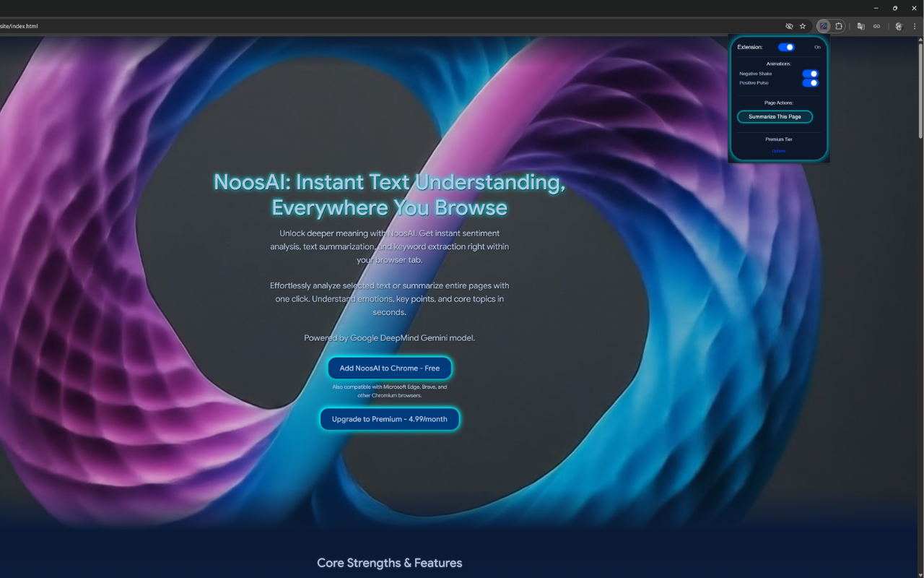Disable the Negative Shake animation toggle
Screen dimensions: 924x578
pos(810,74)
